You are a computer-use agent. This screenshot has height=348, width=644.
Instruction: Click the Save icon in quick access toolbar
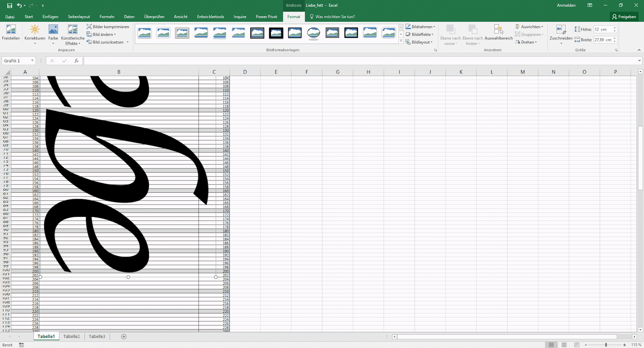[x=10, y=6]
